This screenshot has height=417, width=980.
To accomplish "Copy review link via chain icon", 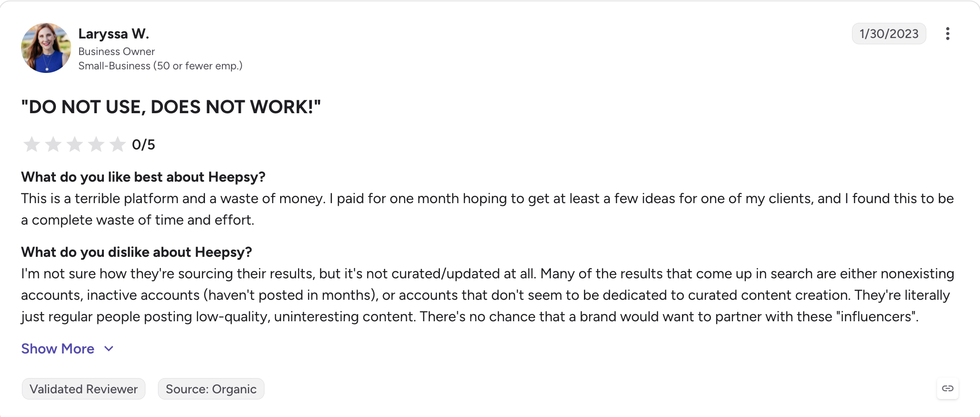I will point(947,388).
